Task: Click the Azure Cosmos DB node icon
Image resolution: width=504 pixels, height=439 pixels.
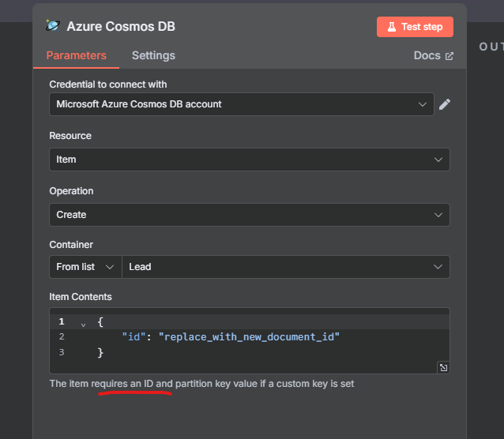Action: (53, 26)
